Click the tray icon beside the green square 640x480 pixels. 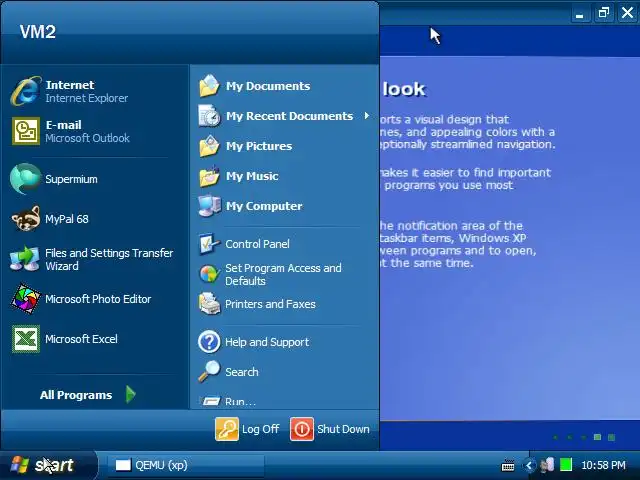tap(547, 464)
